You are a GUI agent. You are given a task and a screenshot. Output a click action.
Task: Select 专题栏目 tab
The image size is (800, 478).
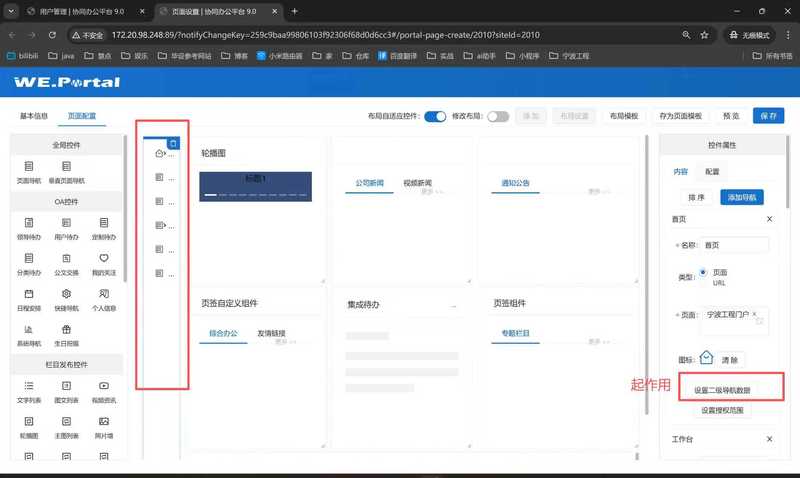click(515, 333)
